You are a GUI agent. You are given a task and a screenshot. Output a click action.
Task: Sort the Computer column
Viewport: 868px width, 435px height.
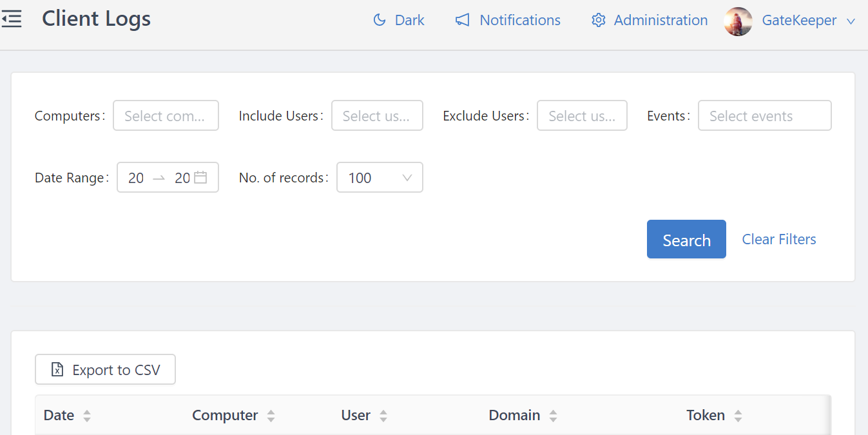point(271,416)
